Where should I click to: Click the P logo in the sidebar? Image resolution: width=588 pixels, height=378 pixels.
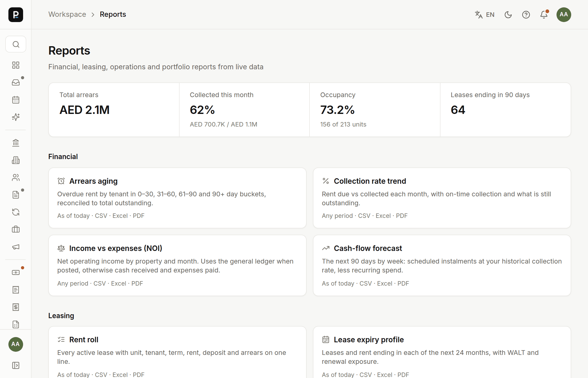click(x=16, y=14)
